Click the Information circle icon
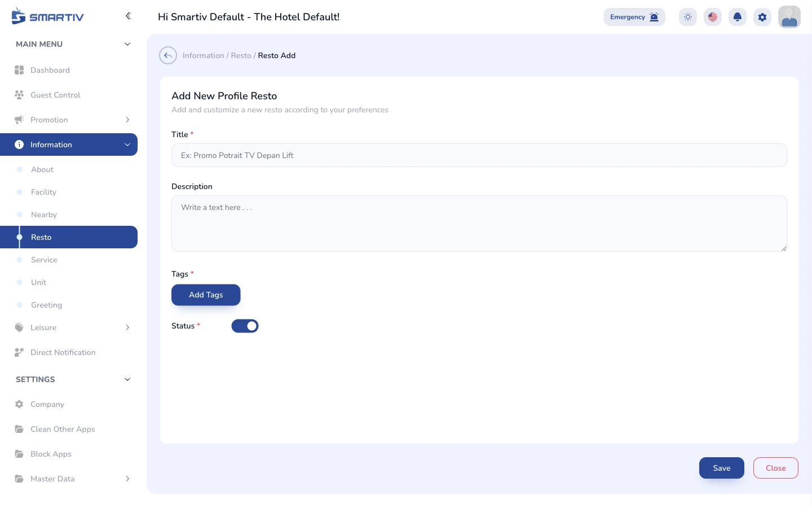 point(19,144)
